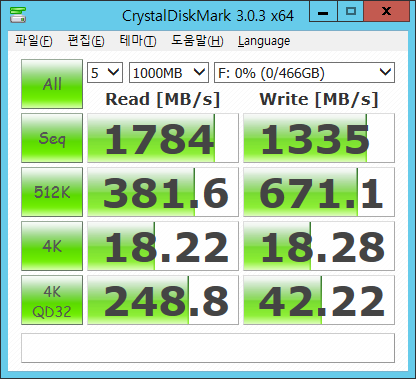
Task: Click the Write [MB/s] column header
Action: pos(319,99)
